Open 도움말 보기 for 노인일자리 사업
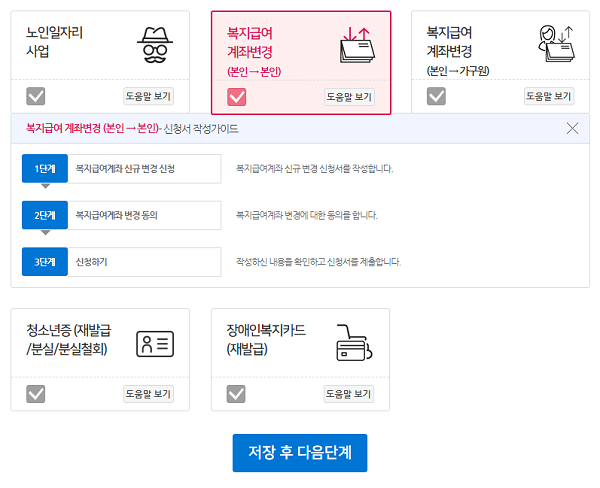This screenshot has height=488, width=600. point(148,96)
